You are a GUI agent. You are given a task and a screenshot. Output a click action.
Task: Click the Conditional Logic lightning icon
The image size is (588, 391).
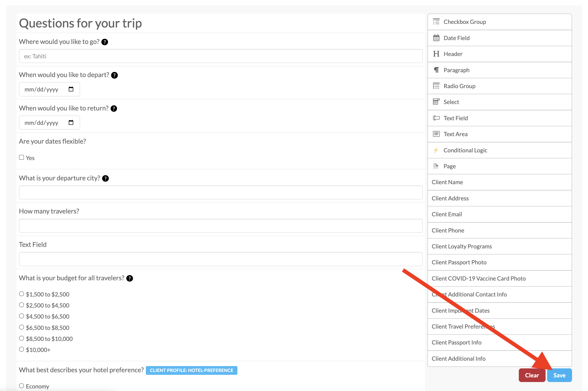tap(436, 150)
